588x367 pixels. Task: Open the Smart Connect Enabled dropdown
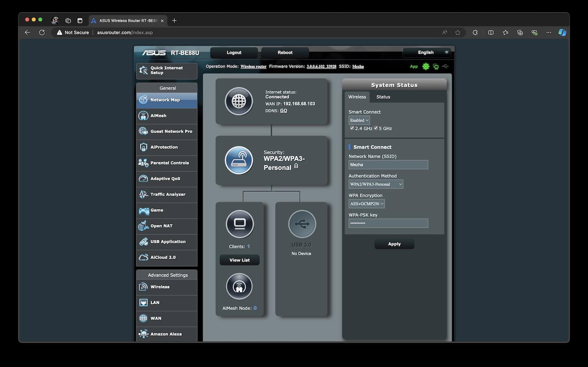[x=359, y=120]
